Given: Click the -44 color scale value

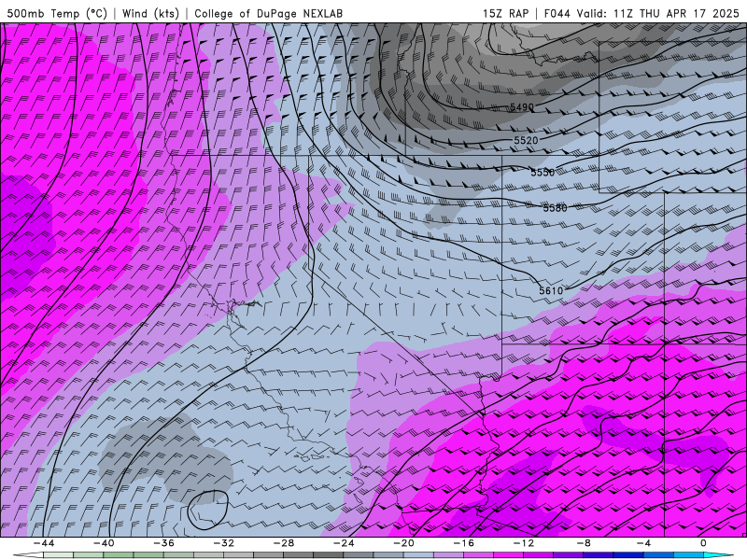Looking at the screenshot, I should (43, 543).
